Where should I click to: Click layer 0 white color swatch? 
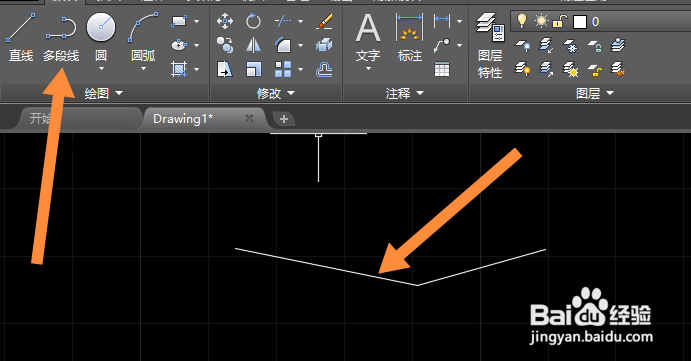tap(580, 22)
